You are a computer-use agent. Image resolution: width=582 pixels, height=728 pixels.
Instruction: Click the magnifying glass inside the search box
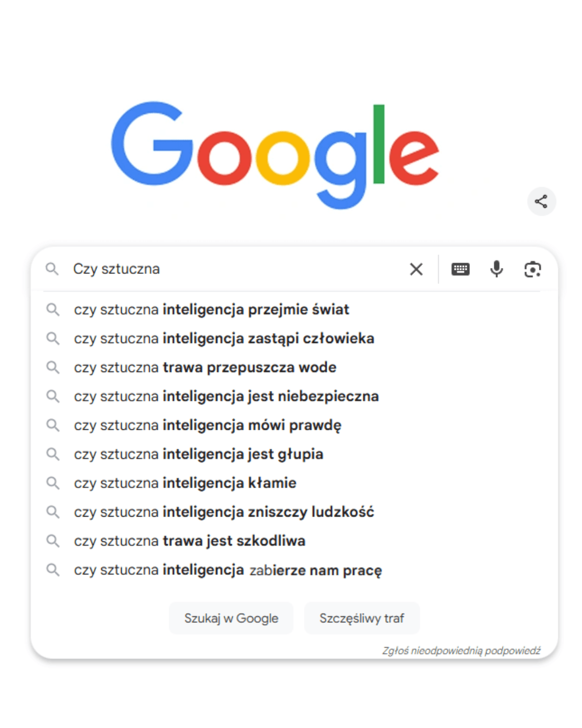click(x=52, y=269)
